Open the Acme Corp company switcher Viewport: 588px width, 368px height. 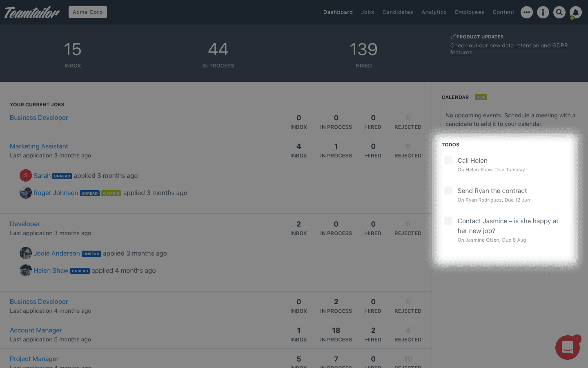(88, 12)
